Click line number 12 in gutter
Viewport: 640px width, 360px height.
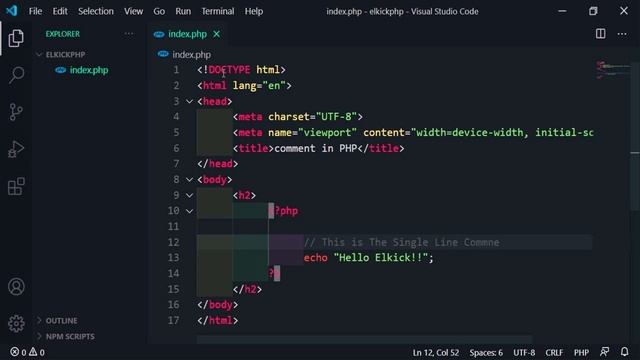(x=173, y=242)
